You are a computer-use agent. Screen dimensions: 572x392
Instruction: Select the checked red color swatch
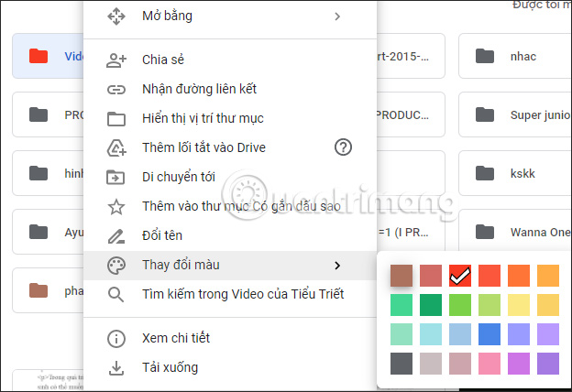click(460, 276)
